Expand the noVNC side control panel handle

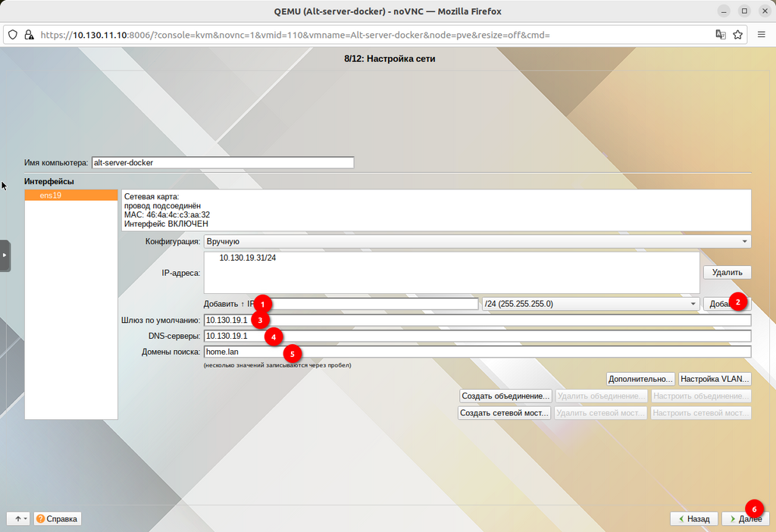(x=5, y=255)
